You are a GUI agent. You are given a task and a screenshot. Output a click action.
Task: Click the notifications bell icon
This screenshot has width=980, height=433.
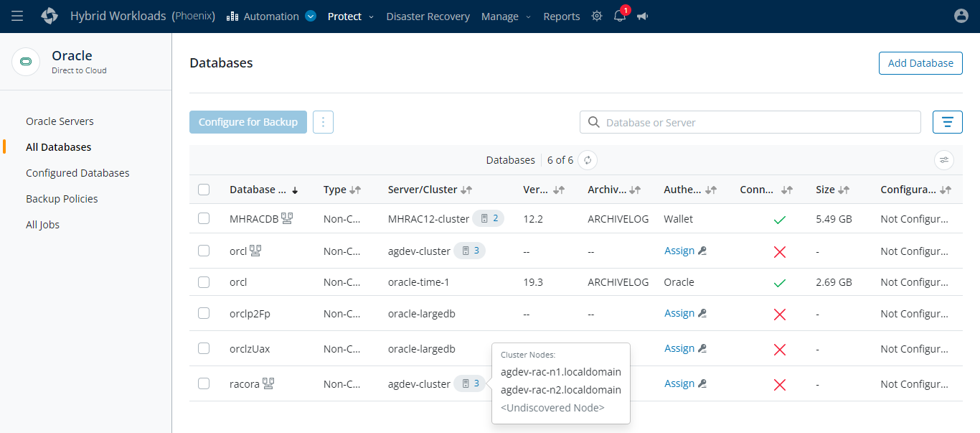(x=620, y=17)
